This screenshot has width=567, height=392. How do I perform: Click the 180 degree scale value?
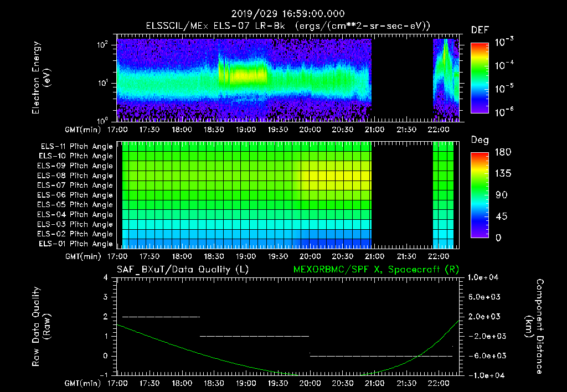pyautogui.click(x=503, y=152)
